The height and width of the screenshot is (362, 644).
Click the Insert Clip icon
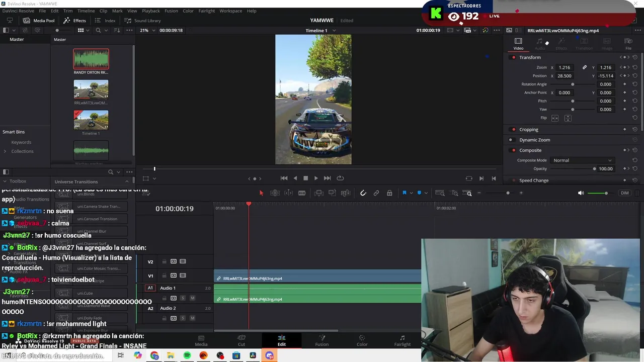click(319, 193)
